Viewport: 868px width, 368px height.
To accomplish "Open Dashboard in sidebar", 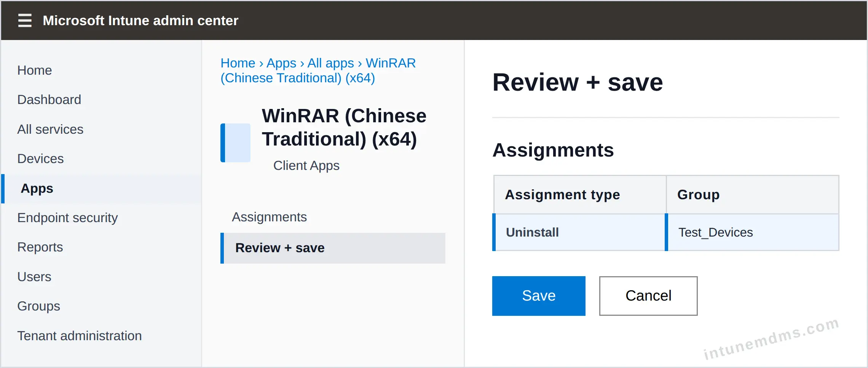I will click(x=49, y=100).
